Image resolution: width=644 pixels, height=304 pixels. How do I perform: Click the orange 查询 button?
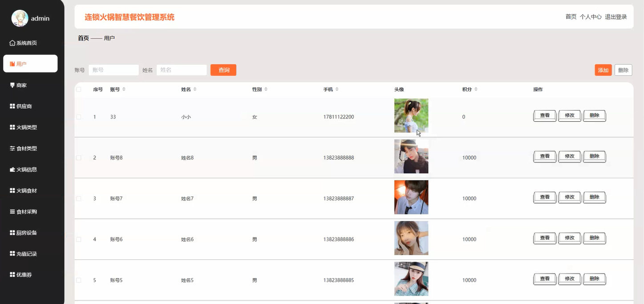[223, 70]
